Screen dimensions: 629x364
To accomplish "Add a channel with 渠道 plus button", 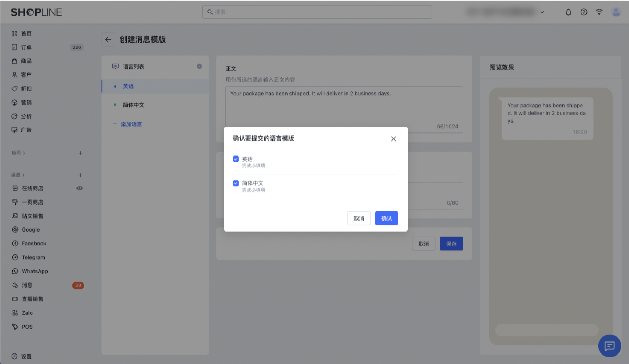I will 80,175.
